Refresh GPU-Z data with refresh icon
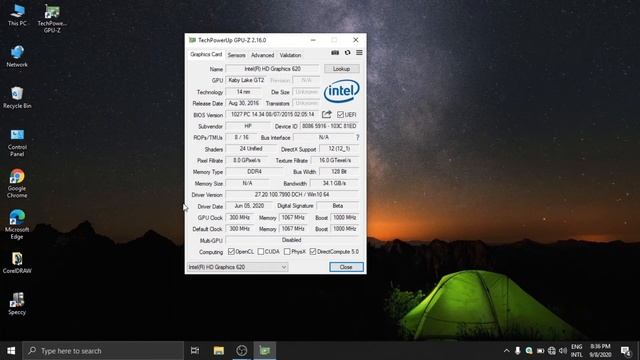The width and height of the screenshot is (640, 360). 347,53
